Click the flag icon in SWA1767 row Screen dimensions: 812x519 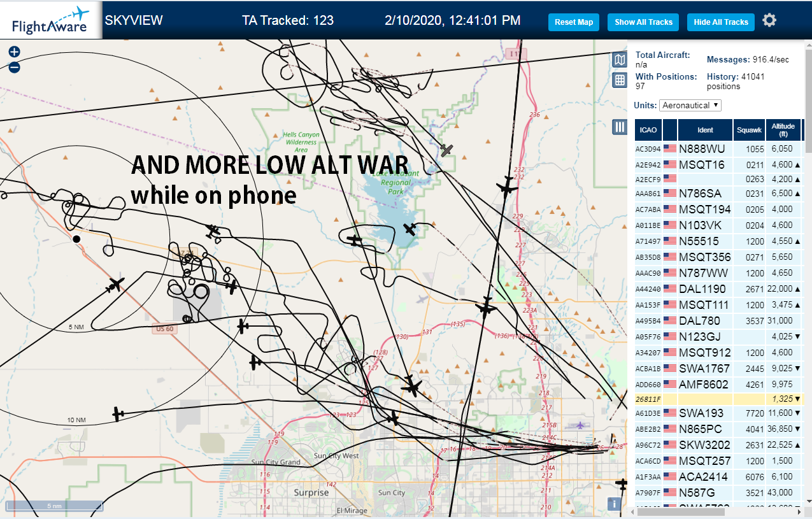click(x=669, y=368)
